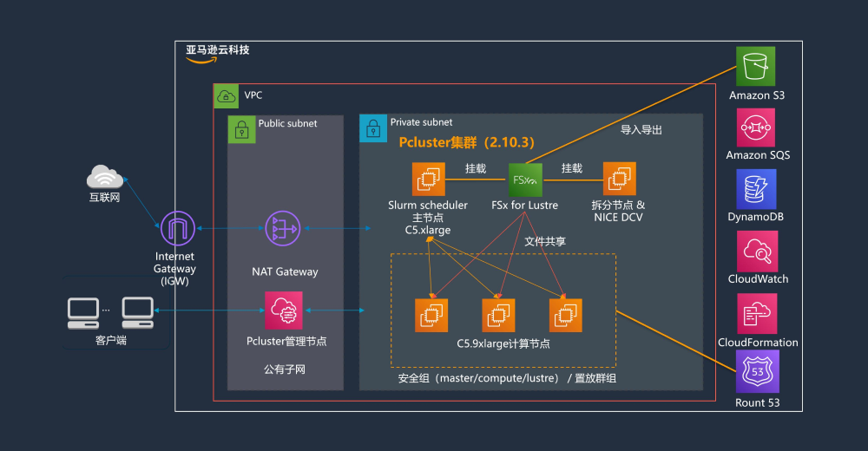
Task: Click the 文件共享 label
Action: 545,241
